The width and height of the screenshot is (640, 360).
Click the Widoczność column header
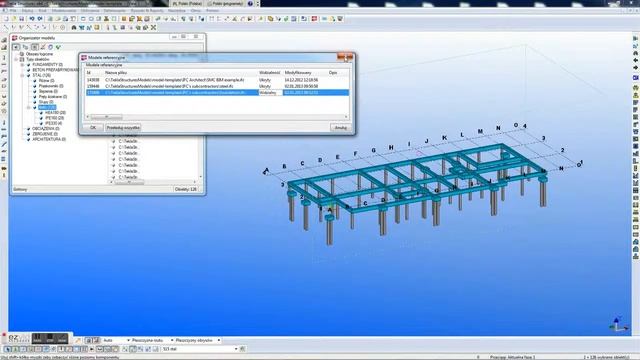pyautogui.click(x=270, y=73)
